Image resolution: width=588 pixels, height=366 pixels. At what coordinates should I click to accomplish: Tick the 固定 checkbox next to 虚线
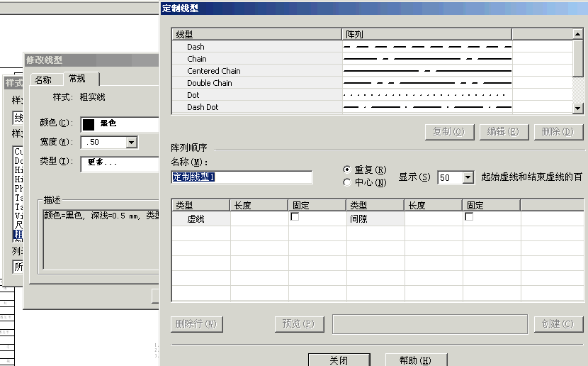point(295,216)
